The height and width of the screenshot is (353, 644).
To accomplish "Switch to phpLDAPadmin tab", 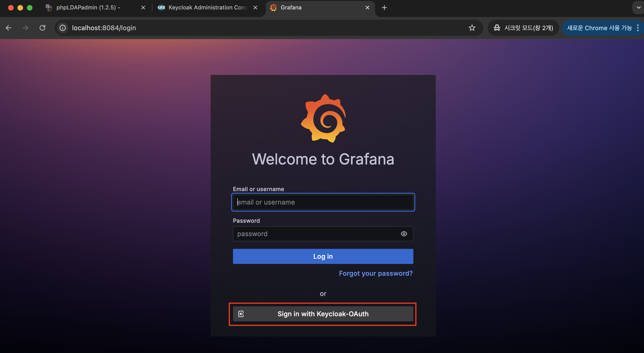I will click(88, 8).
